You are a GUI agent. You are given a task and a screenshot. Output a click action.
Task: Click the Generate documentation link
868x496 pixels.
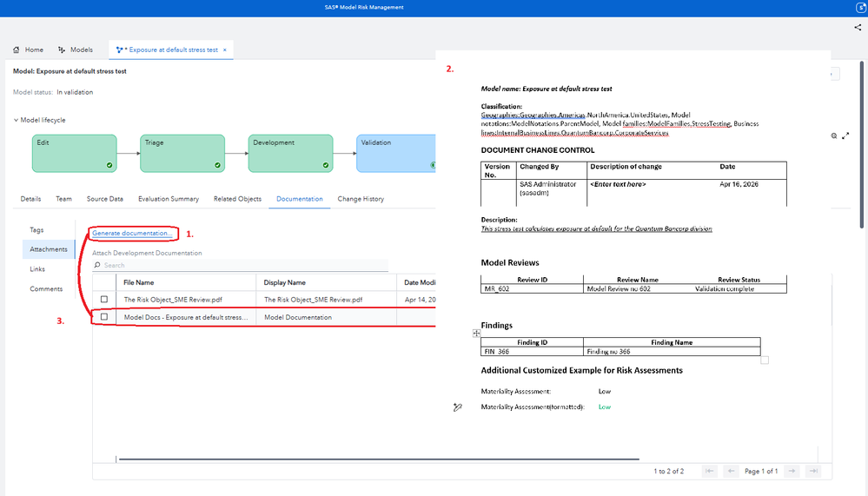pyautogui.click(x=132, y=233)
